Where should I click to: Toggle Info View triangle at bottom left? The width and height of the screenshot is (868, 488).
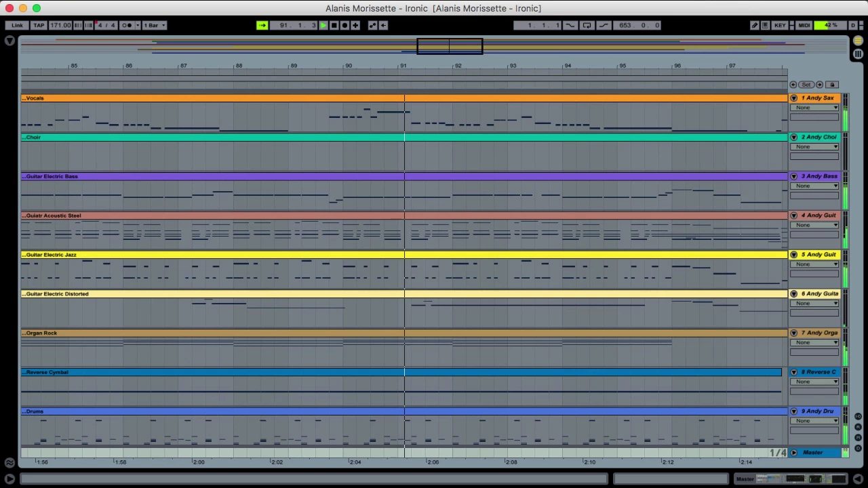coord(9,479)
